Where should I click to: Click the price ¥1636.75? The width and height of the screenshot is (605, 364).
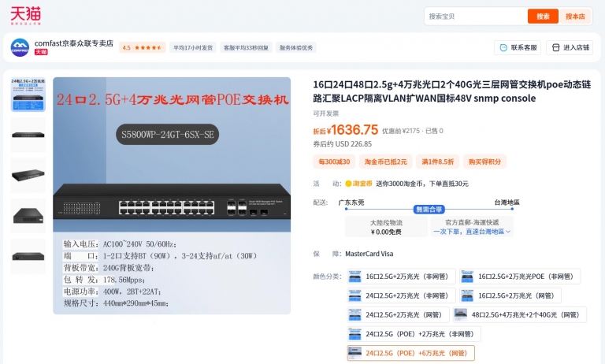tap(352, 130)
